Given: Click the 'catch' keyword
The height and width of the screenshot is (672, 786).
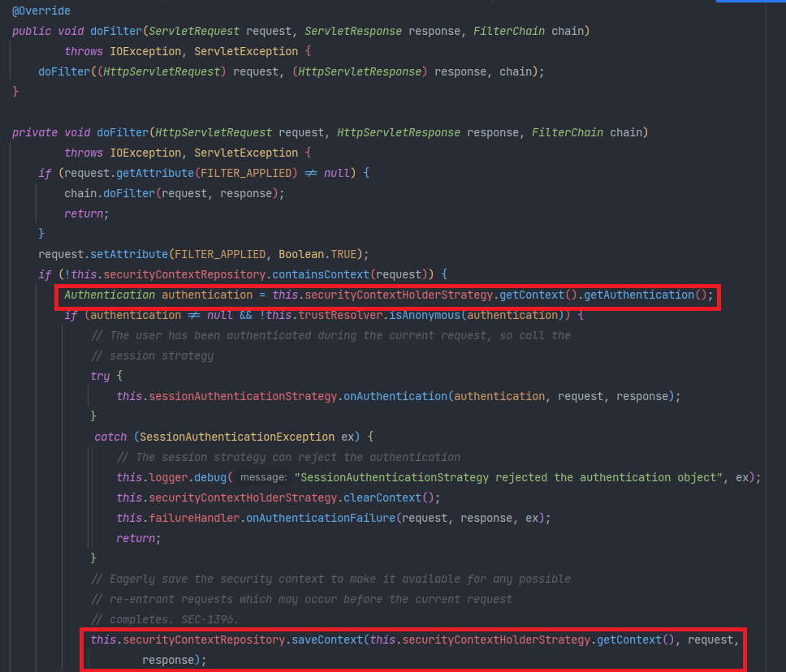Looking at the screenshot, I should 110,437.
